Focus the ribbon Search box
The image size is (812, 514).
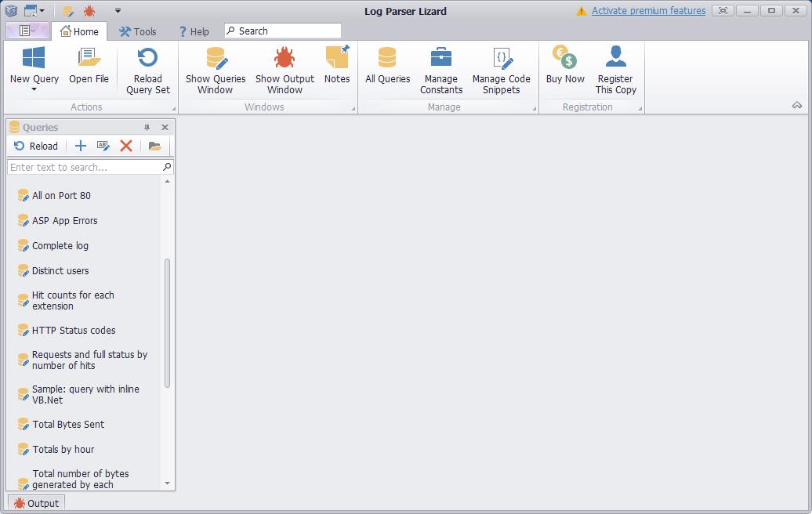coord(283,31)
